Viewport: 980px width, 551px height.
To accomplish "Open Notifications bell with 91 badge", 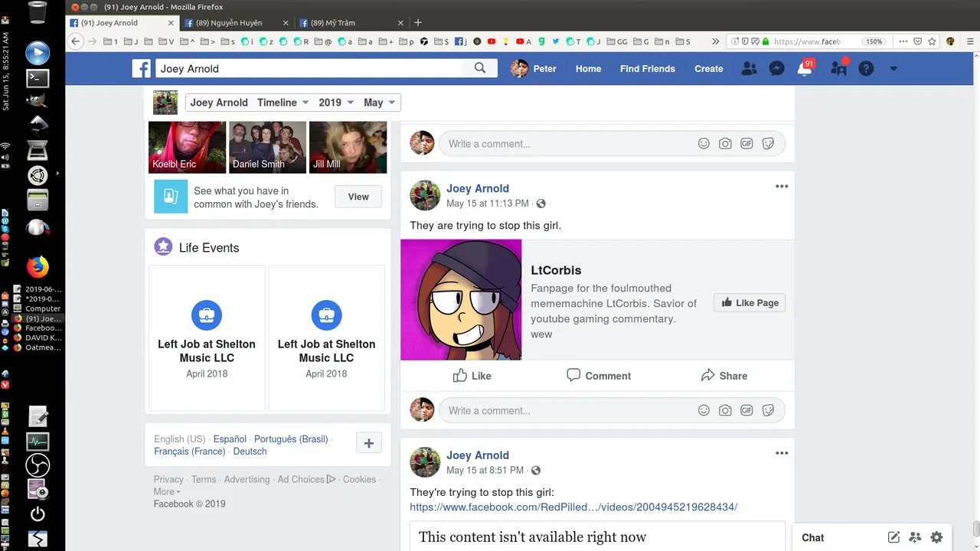I will (x=804, y=69).
